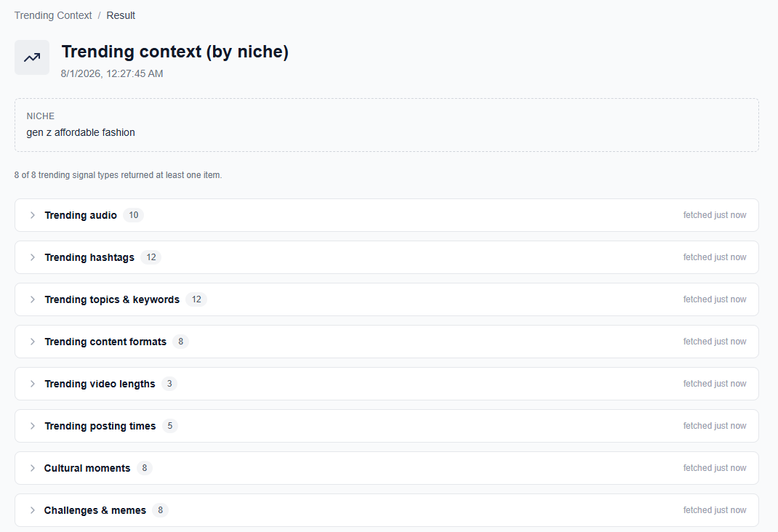Select the Trending topics & keywords title
Screen dimensions: 778x532
point(112,299)
